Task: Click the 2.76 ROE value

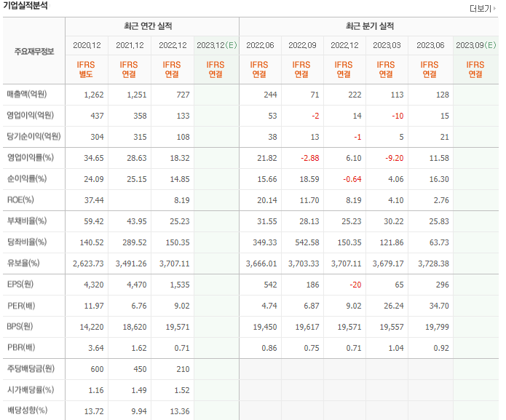Action: pos(441,200)
